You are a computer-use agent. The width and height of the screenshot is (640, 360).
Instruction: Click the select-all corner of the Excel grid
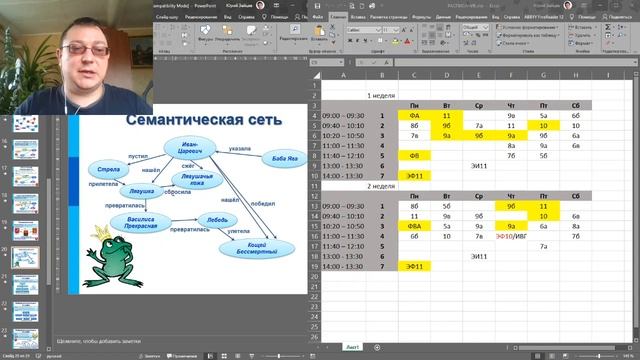[316, 75]
